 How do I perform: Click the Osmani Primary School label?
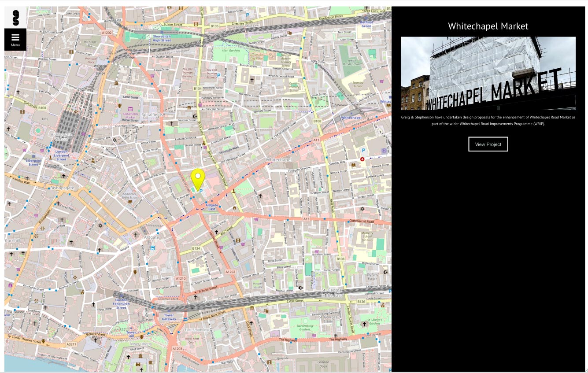[x=294, y=87]
